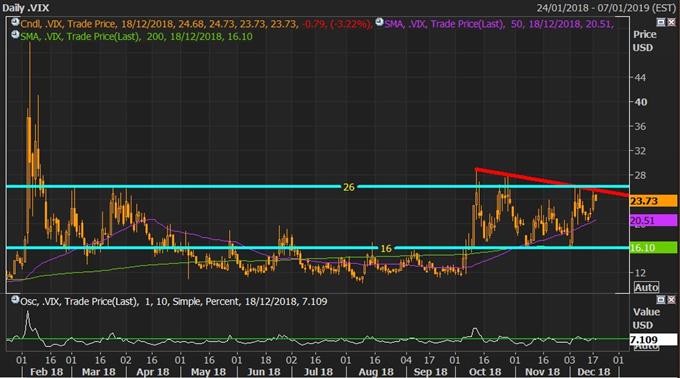Click the Aug 18 month label
This screenshot has width=680, height=378.
click(x=376, y=372)
